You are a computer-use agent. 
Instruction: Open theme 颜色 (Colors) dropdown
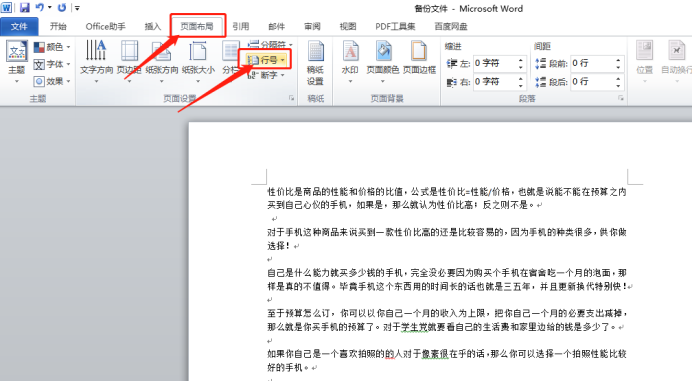(x=52, y=47)
